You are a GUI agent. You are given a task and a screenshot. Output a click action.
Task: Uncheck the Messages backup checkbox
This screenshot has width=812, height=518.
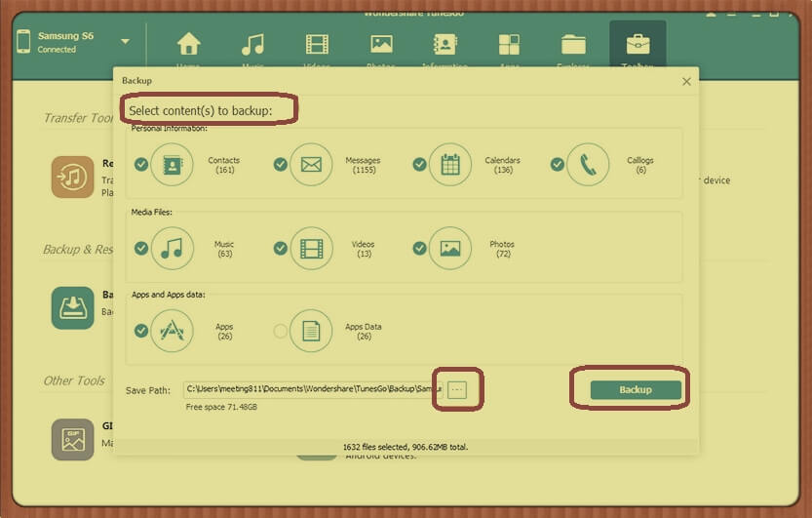280,165
